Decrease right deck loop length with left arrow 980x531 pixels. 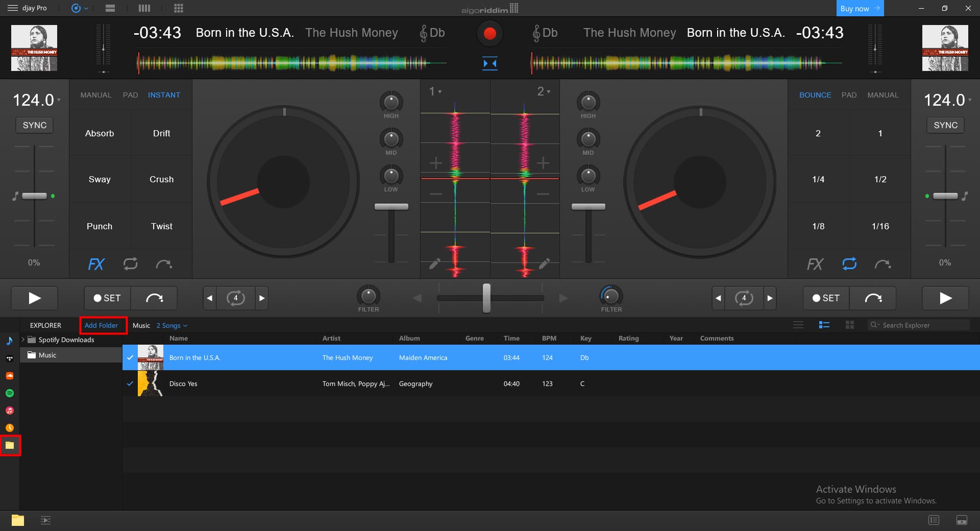[x=718, y=298]
